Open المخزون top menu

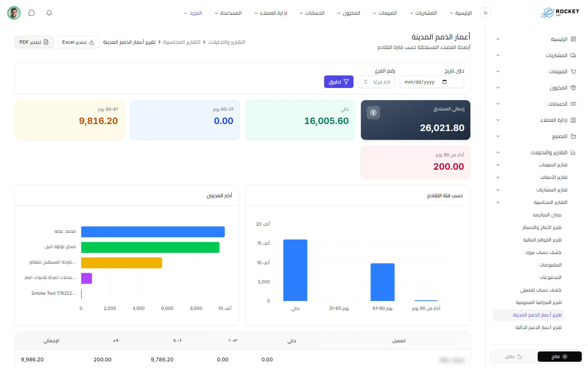[348, 13]
